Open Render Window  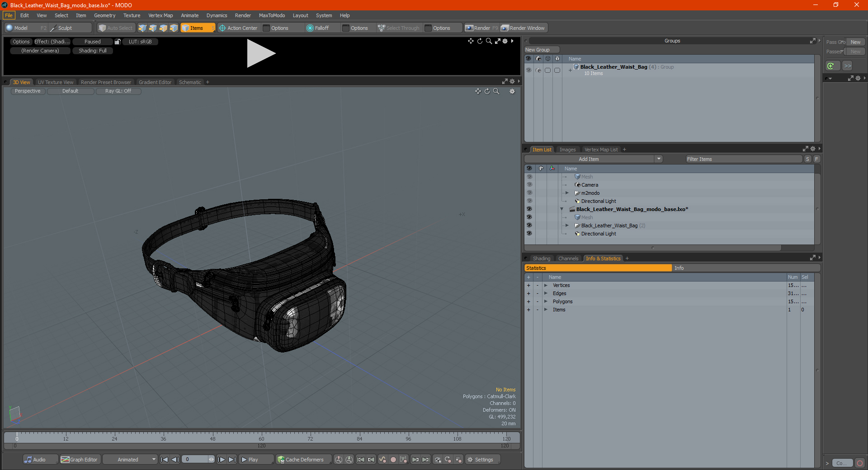(x=523, y=28)
